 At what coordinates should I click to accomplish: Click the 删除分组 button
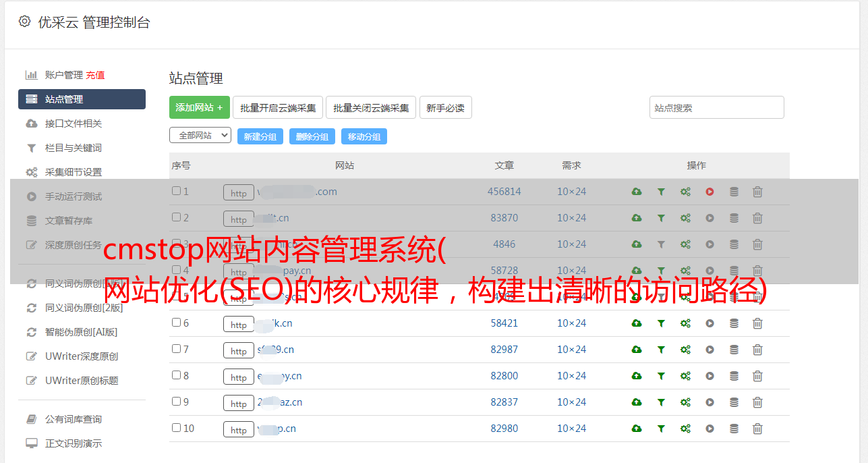(312, 136)
